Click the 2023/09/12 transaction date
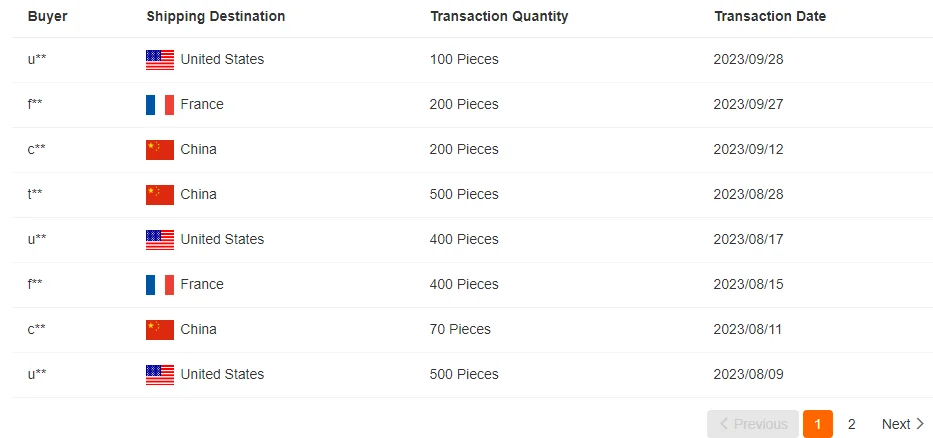Viewport: 933px width, 438px height. click(748, 150)
